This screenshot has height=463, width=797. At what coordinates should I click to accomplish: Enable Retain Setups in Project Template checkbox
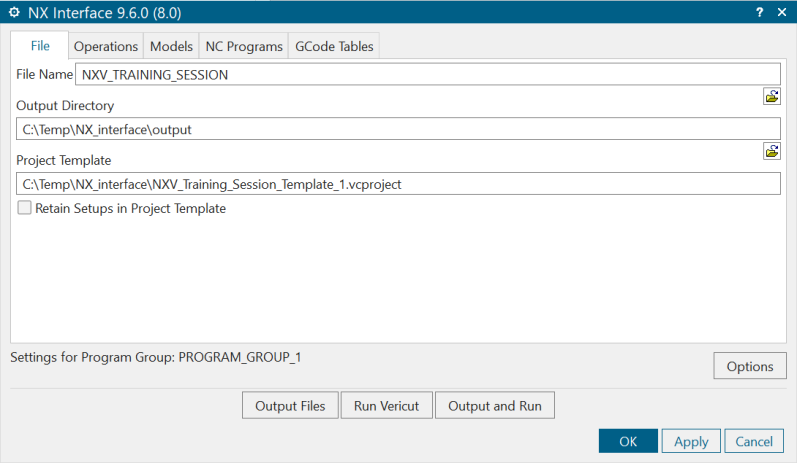(24, 208)
